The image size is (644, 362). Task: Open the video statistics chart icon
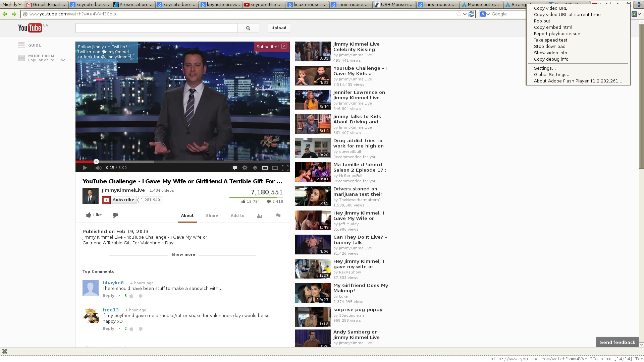pos(259,216)
